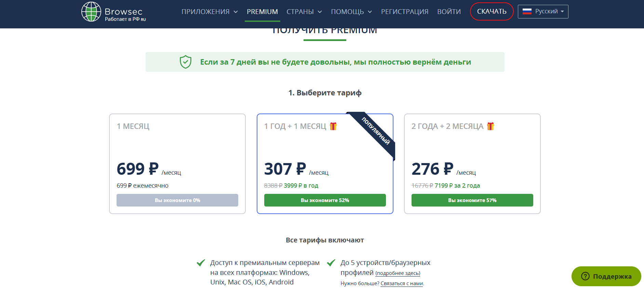Screen dimensions: 644x292
Task: Click the Russian flag icon in the language selector
Action: [527, 11]
